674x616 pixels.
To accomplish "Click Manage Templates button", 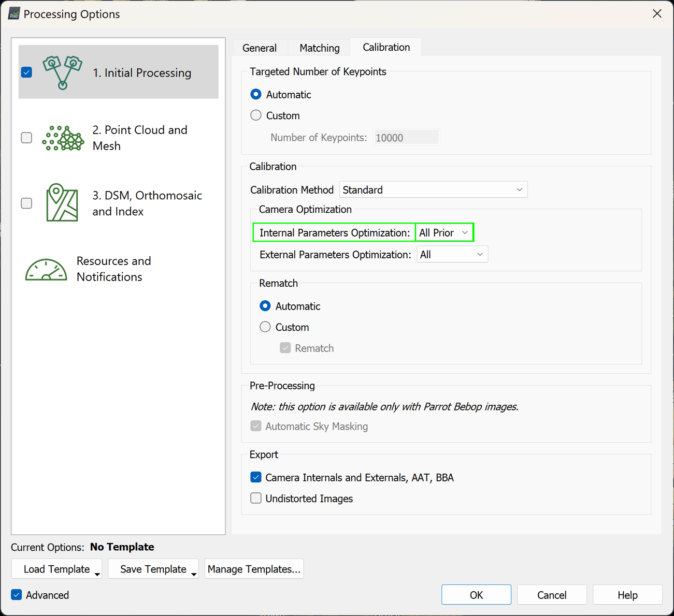I will click(x=254, y=569).
